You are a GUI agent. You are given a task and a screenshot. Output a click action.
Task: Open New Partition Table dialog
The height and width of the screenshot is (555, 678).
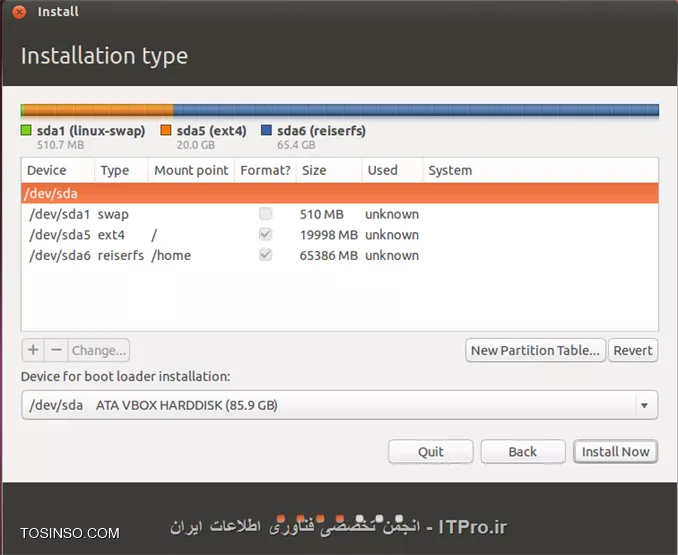point(535,350)
